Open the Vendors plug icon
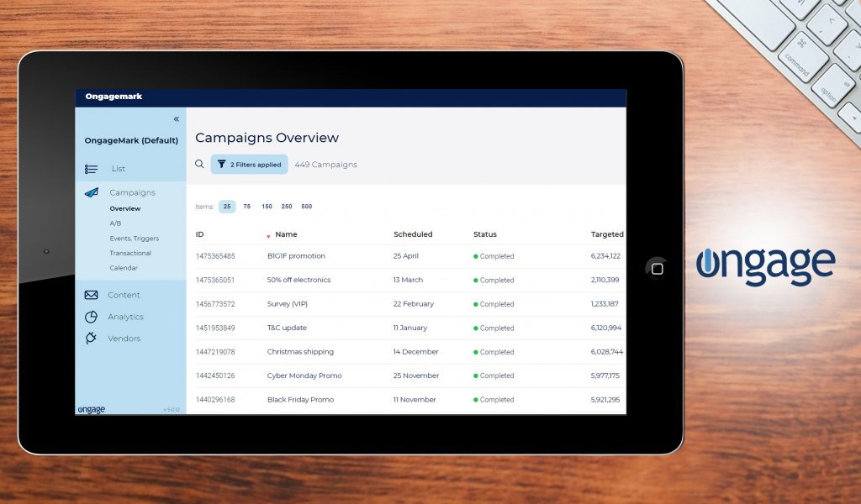This screenshot has height=504, width=861. [91, 339]
